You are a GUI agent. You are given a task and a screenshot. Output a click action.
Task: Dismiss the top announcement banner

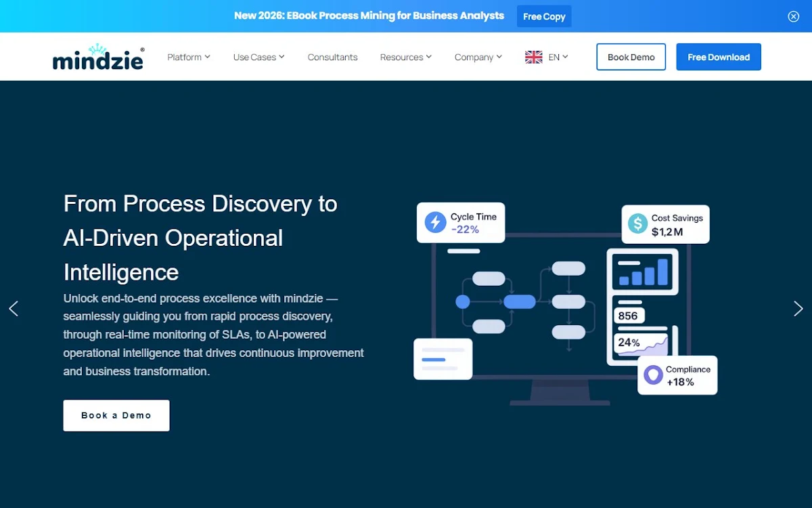(794, 16)
